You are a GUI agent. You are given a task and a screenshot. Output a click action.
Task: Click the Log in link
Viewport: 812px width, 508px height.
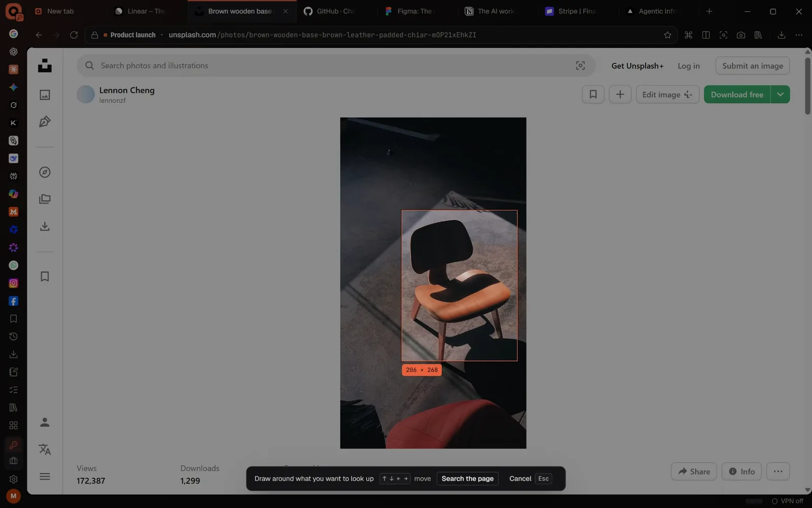click(689, 66)
